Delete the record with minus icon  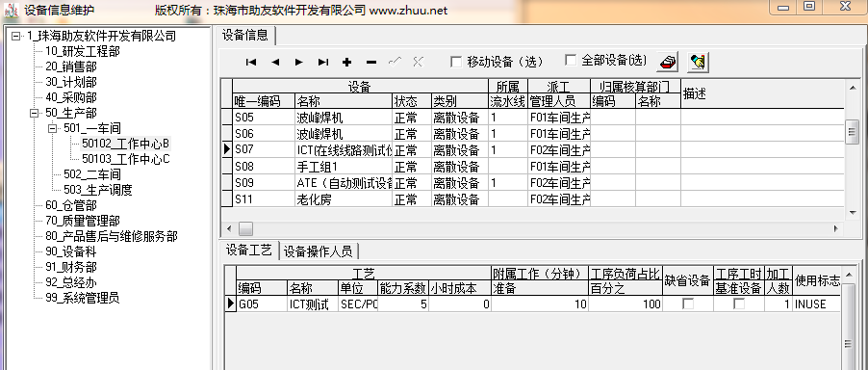pos(371,62)
